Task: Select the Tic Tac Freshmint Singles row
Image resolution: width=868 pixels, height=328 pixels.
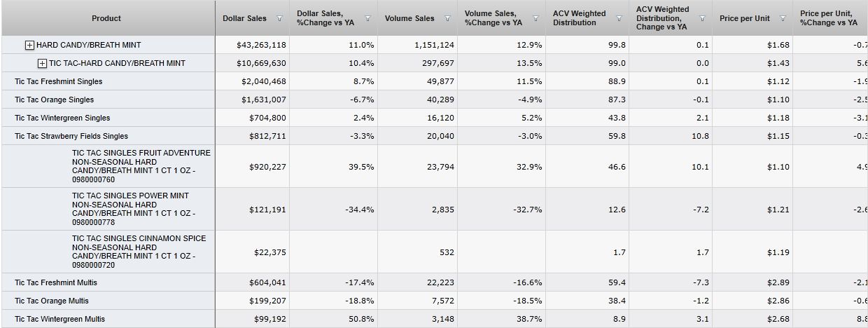Action: pyautogui.click(x=59, y=82)
